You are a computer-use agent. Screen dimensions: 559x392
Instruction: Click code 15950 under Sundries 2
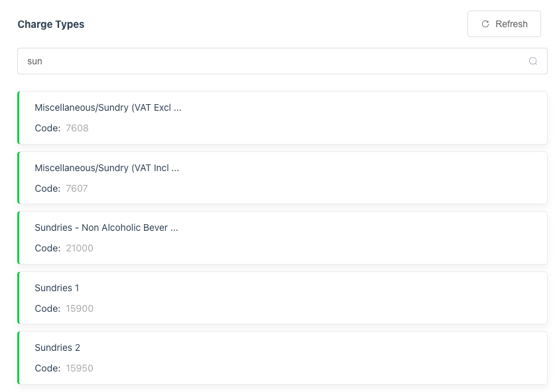[x=80, y=368]
